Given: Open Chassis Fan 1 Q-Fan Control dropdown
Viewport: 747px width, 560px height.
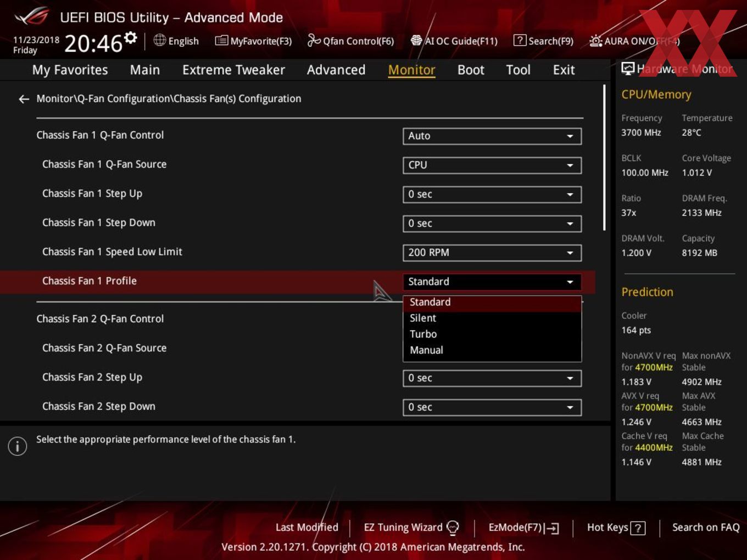Looking at the screenshot, I should [x=492, y=136].
